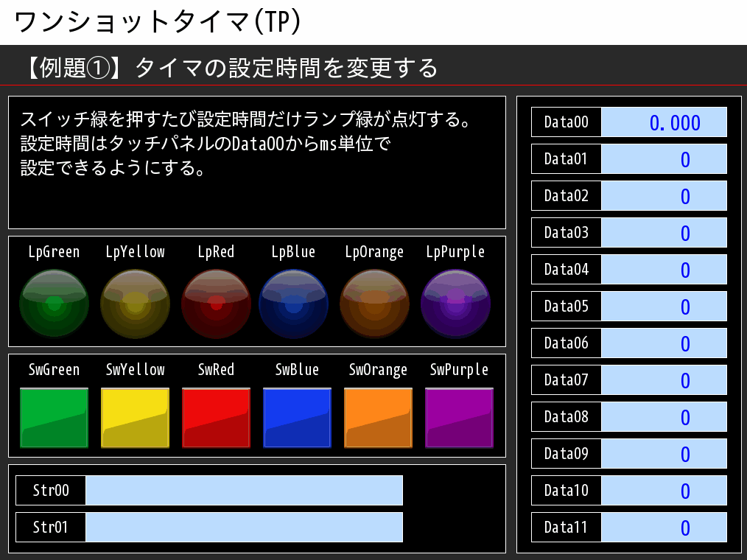Click the Data05 label
Image resolution: width=747 pixels, height=560 pixels.
point(567,306)
